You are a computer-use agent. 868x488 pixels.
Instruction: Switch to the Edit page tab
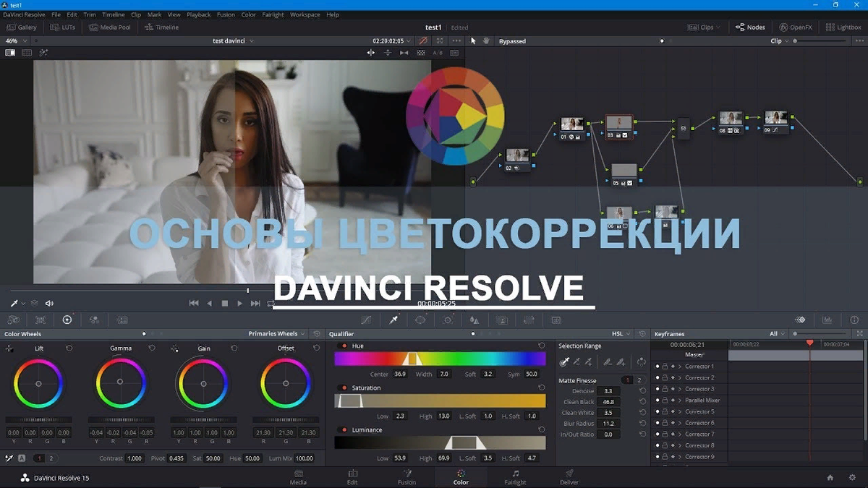352,477
